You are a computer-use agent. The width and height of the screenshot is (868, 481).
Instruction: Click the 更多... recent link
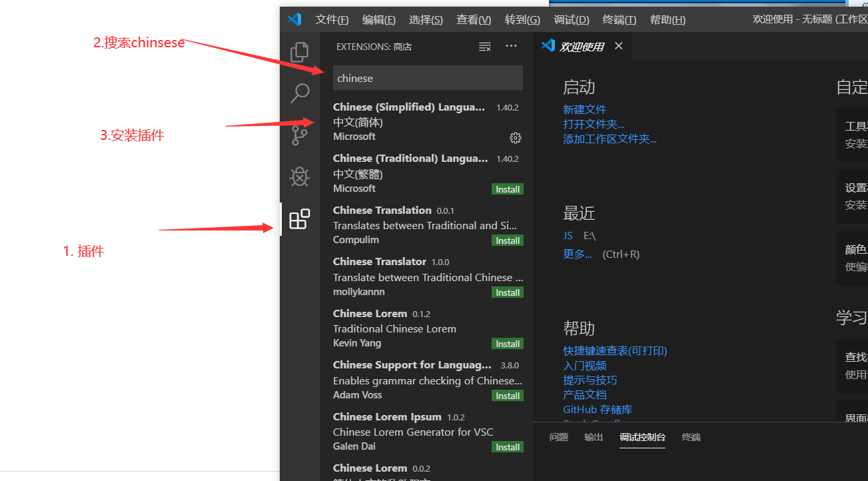coord(577,254)
